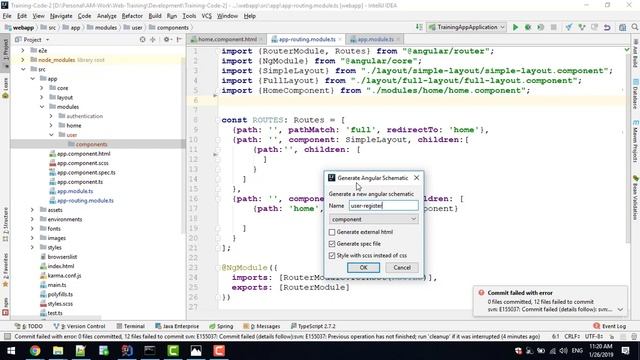Open TypeScript 2.7.2 status widget
The height and width of the screenshot is (360, 640).
pos(313,326)
